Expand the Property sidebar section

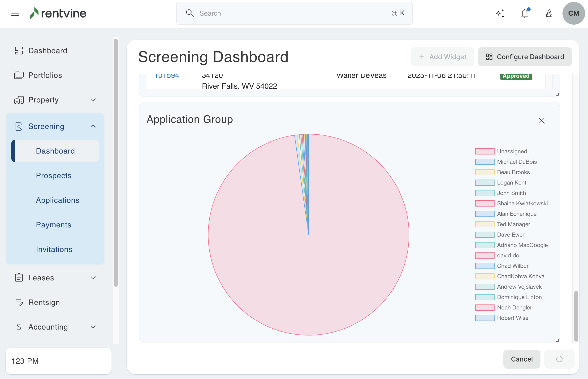tap(93, 100)
